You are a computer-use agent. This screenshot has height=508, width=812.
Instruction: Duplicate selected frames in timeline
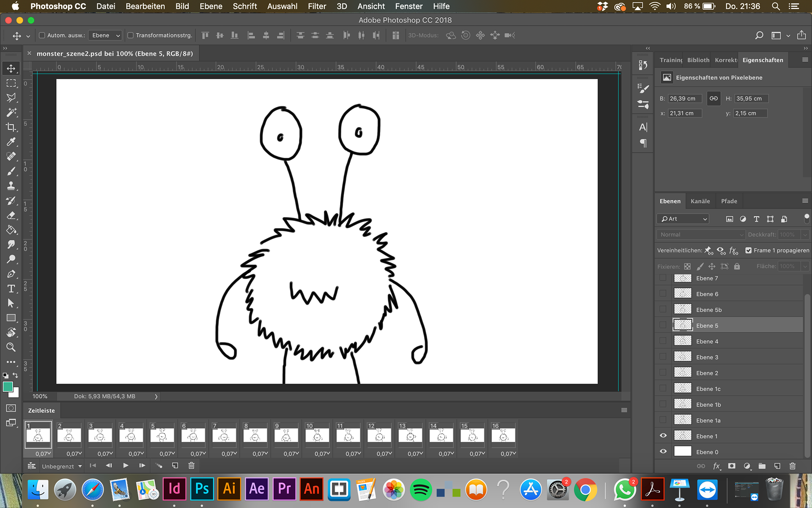pos(175,466)
